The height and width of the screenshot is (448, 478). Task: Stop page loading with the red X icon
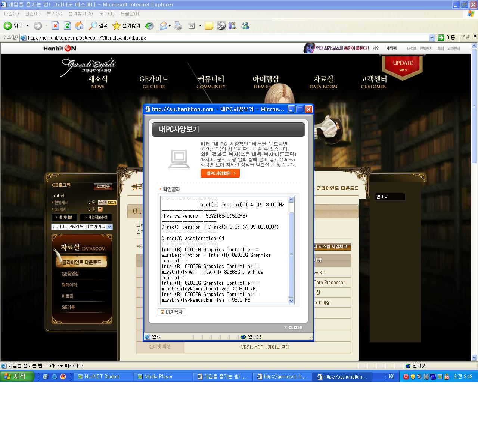(x=55, y=26)
